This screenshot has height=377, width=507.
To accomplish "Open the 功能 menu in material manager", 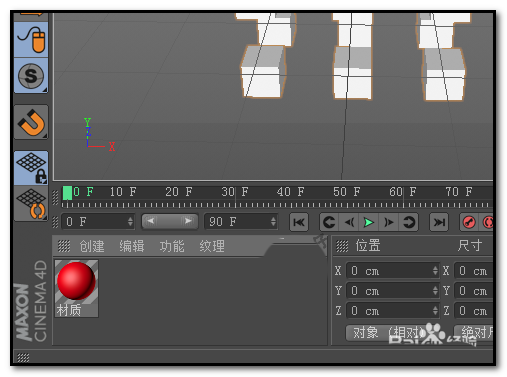I will [x=172, y=247].
